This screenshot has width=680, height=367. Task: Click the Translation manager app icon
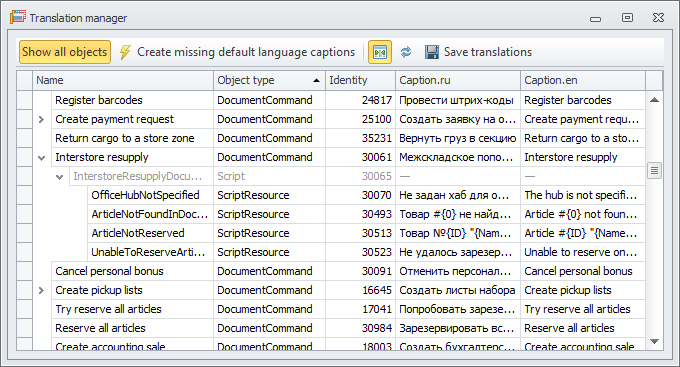[x=17, y=17]
